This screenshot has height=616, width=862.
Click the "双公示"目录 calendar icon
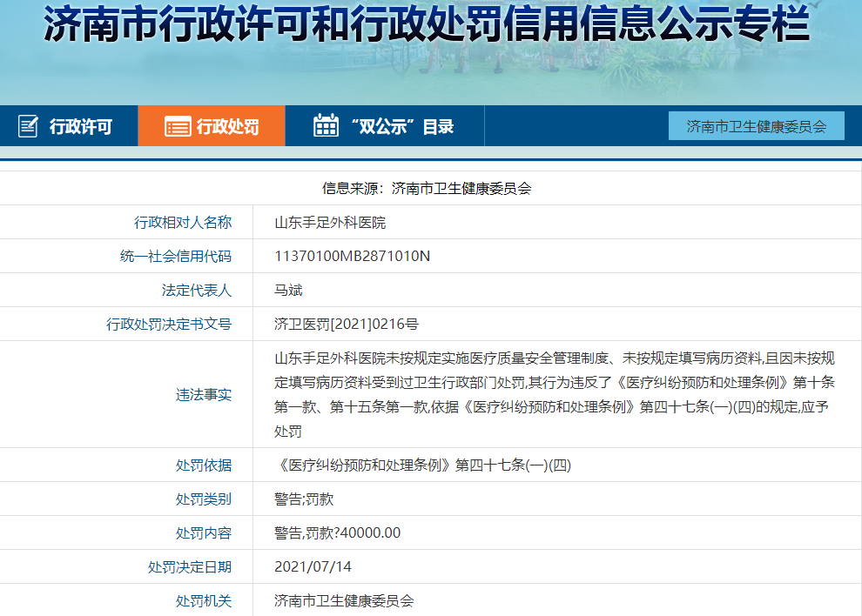(326, 125)
